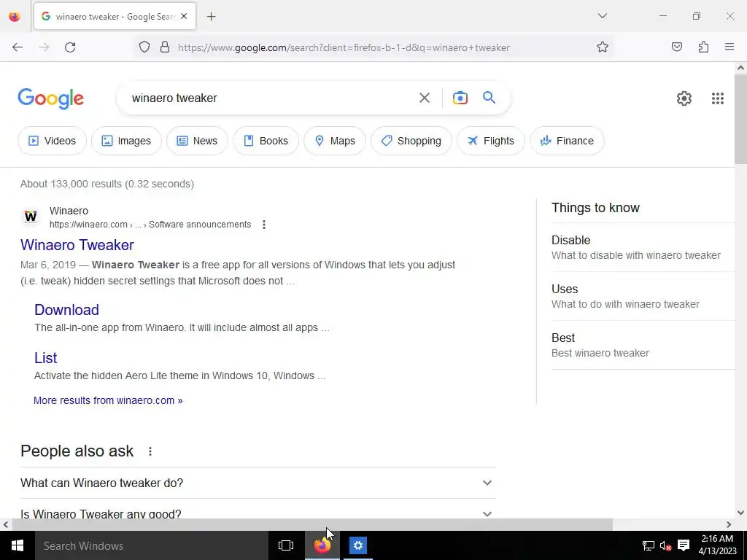Click the Firefox View icon beside the tab
This screenshot has height=560, width=747.
coord(15,17)
